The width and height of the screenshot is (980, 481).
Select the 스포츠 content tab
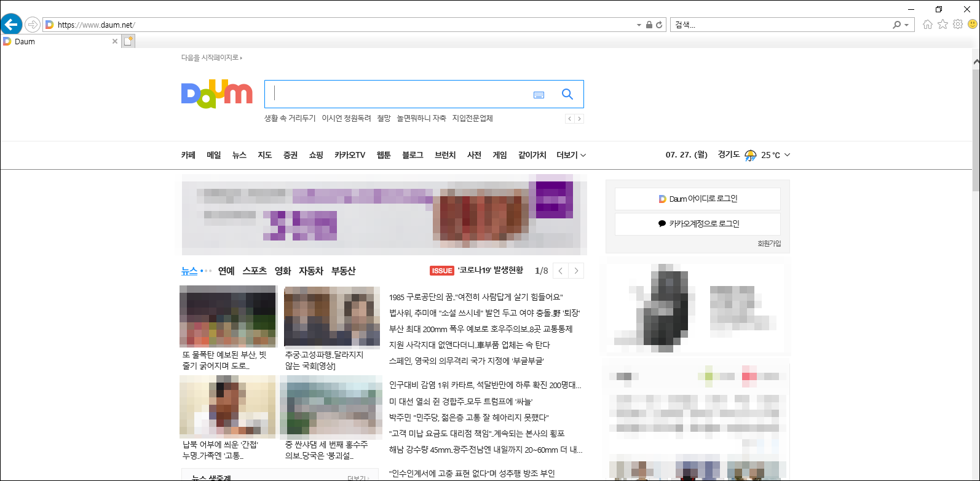coord(255,271)
